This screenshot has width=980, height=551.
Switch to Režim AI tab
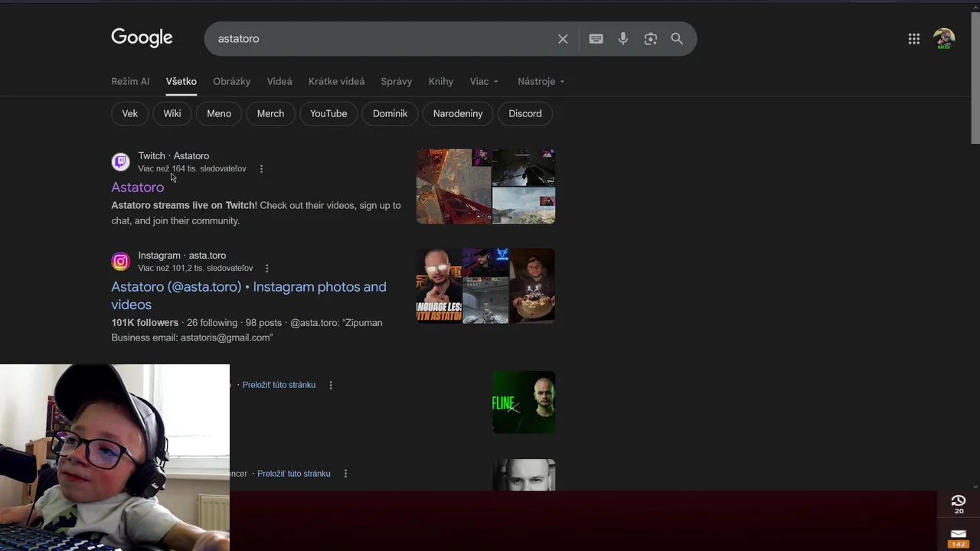(130, 81)
